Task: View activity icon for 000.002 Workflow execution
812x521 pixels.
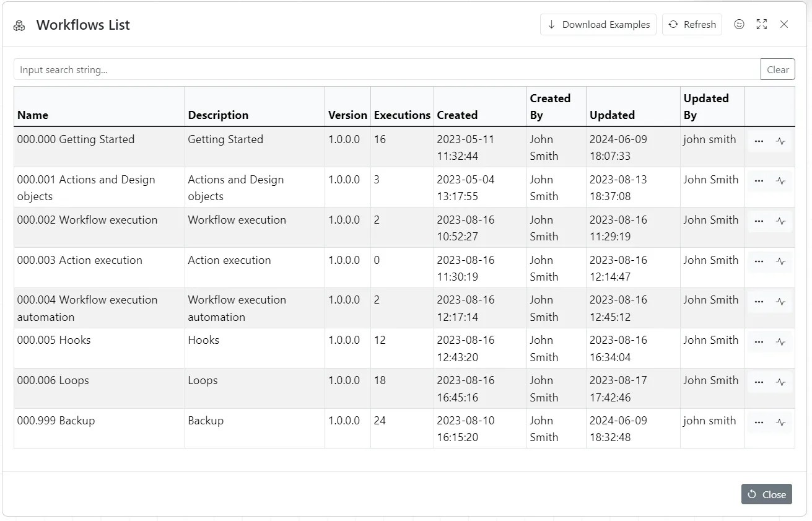Action: click(x=781, y=221)
